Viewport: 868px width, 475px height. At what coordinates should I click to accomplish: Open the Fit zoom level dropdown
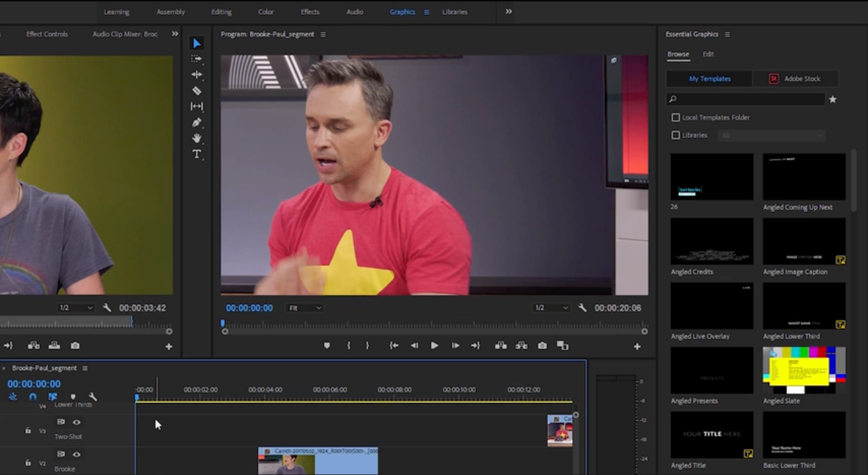coord(305,308)
